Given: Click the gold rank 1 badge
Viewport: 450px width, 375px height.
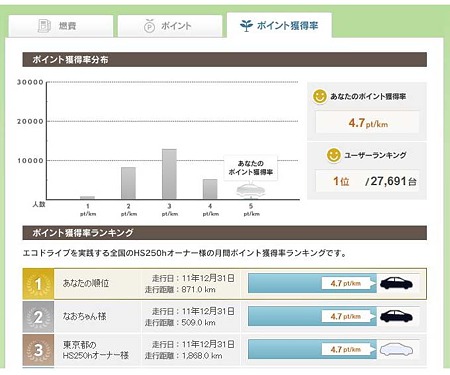Looking at the screenshot, I should pos(38,284).
